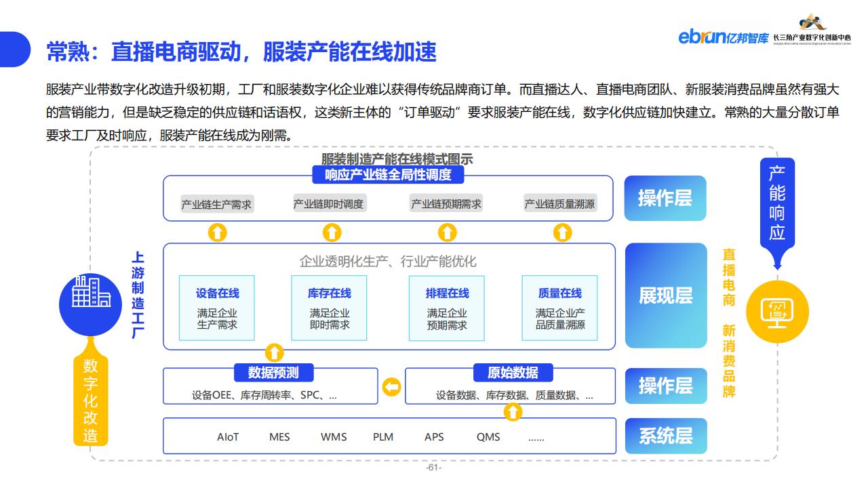Image resolution: width=868 pixels, height=488 pixels.
Task: Click 设备OEE、库存周转率、SPC text
Action: coord(264,395)
